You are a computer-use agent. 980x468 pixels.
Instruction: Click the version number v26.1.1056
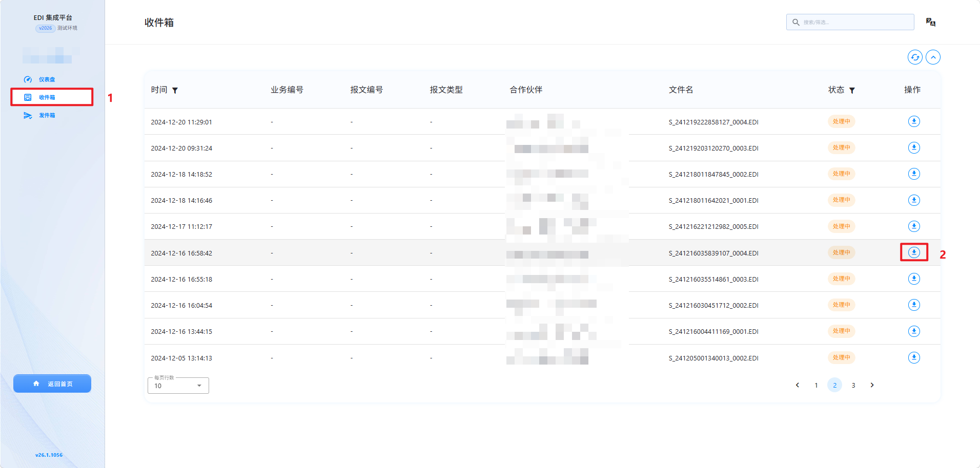(49, 455)
